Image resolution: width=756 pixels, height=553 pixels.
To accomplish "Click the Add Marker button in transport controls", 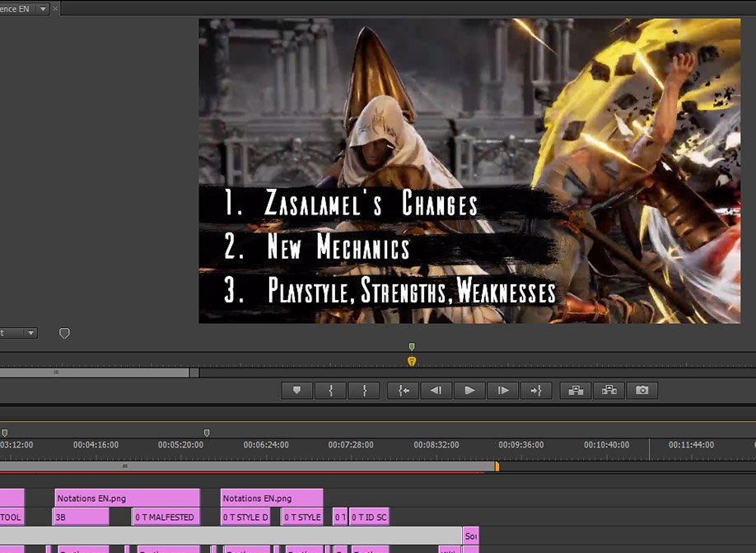I will pyautogui.click(x=297, y=391).
